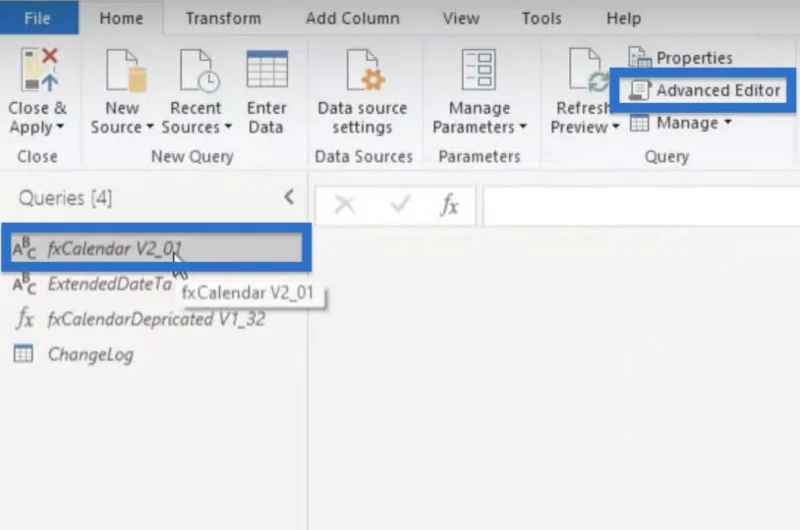The height and width of the screenshot is (530, 800).
Task: Collapse the Queries pane with chevron
Action: point(289,197)
